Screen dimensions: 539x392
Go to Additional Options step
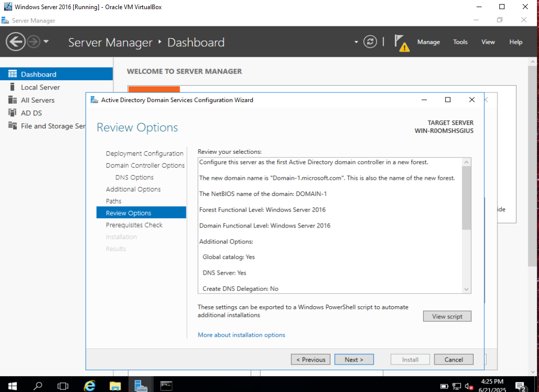[x=133, y=189]
